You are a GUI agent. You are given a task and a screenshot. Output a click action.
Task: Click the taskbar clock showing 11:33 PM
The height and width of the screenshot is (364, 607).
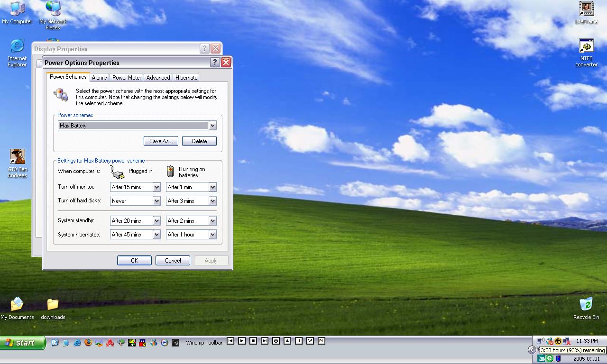coord(587,341)
